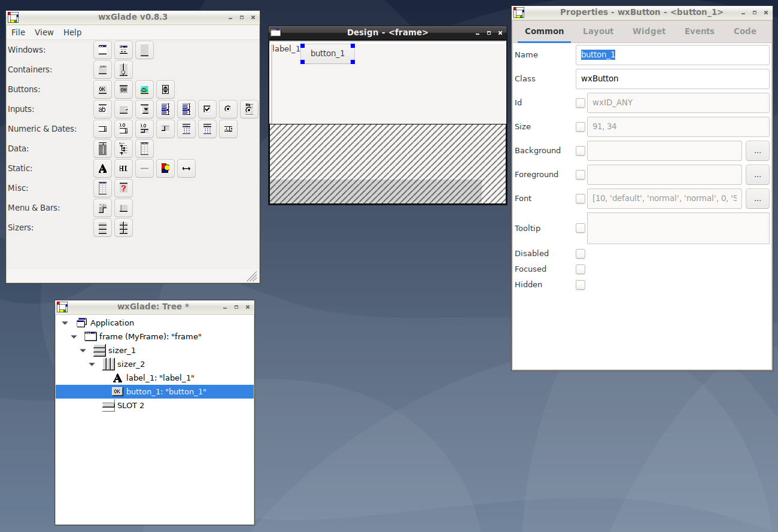Add a Grid from the Data row

click(145, 149)
